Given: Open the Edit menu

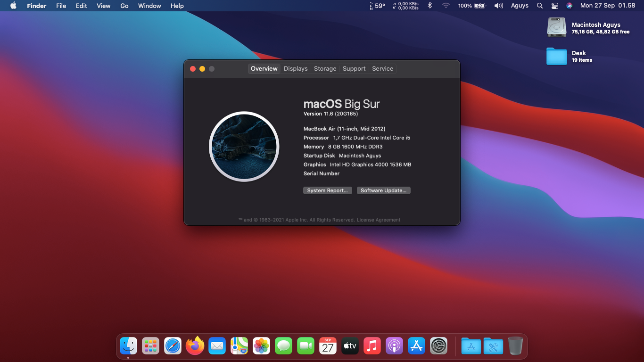Looking at the screenshot, I should 82,6.
